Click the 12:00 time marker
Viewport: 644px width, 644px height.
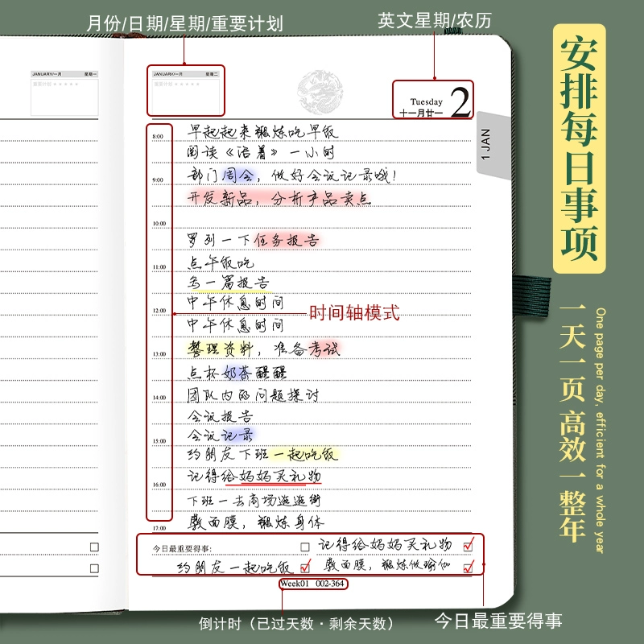[x=159, y=311]
